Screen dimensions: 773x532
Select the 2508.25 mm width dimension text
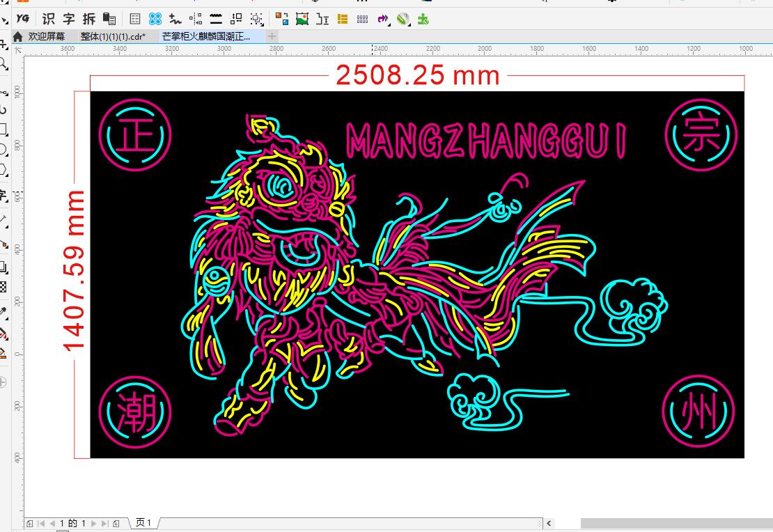418,75
